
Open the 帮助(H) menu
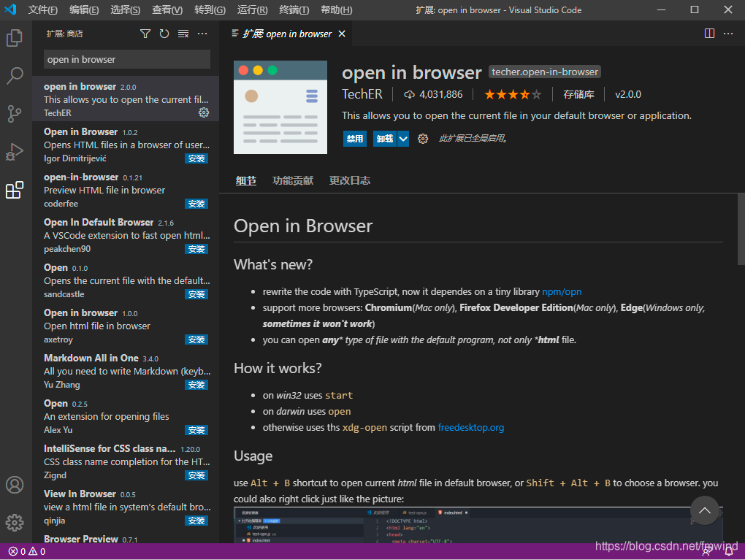coord(337,10)
